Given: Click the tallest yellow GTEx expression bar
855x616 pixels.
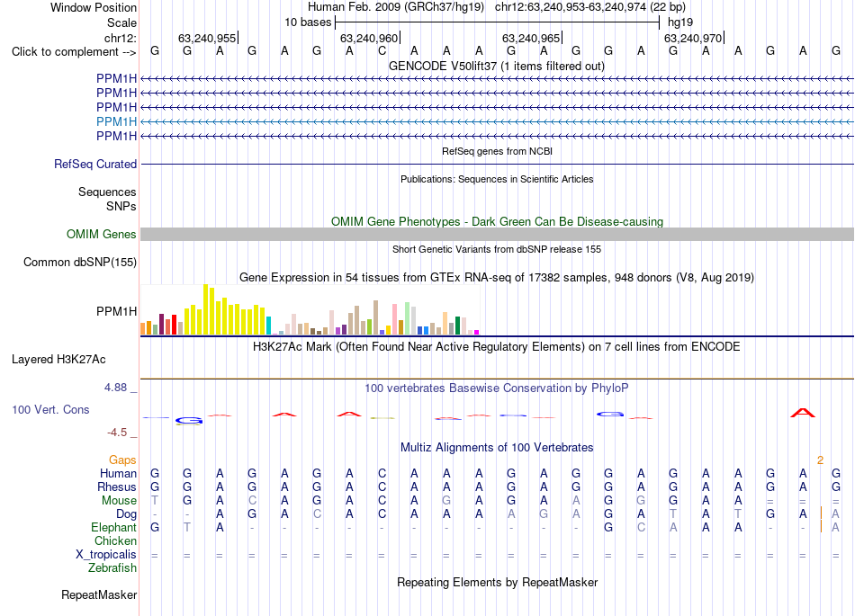Looking at the screenshot, I should [x=205, y=309].
